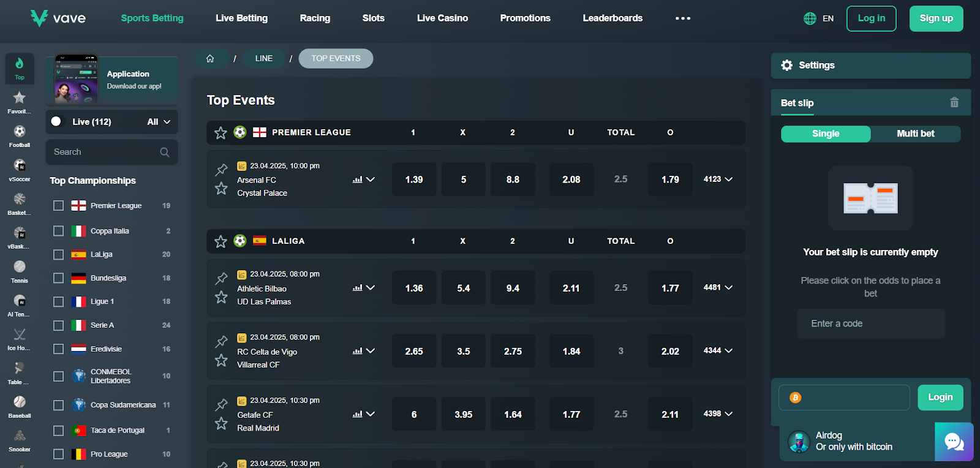Image resolution: width=980 pixels, height=468 pixels.
Task: Check the Pro League checkbox
Action: click(58, 454)
